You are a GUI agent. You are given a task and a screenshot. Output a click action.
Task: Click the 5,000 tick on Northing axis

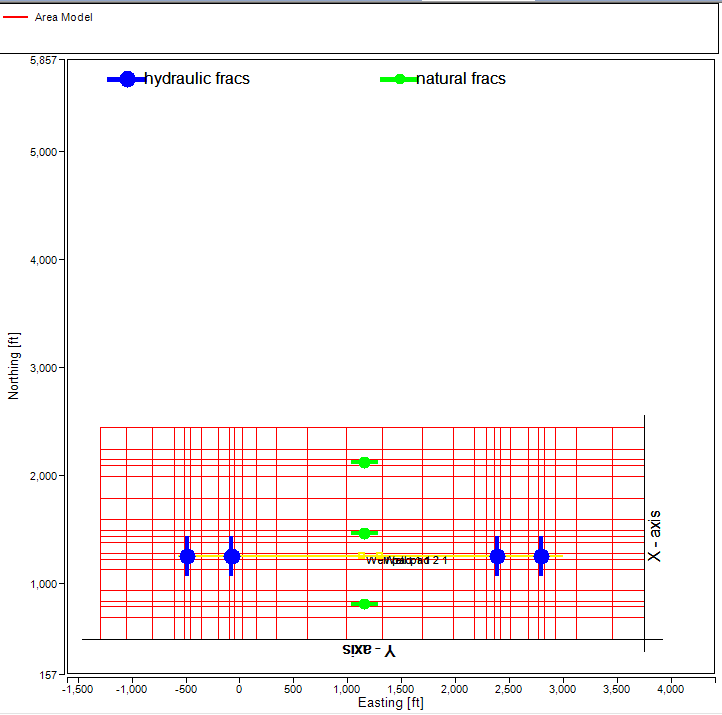(39, 152)
